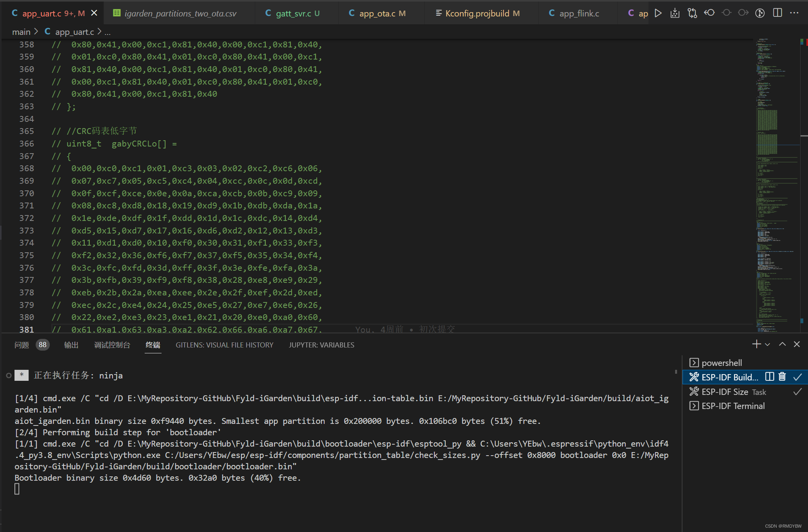Click 'Bootloader binary size 0x4d60 bytes' terminal line
Image resolution: width=808 pixels, height=532 pixels.
point(158,478)
